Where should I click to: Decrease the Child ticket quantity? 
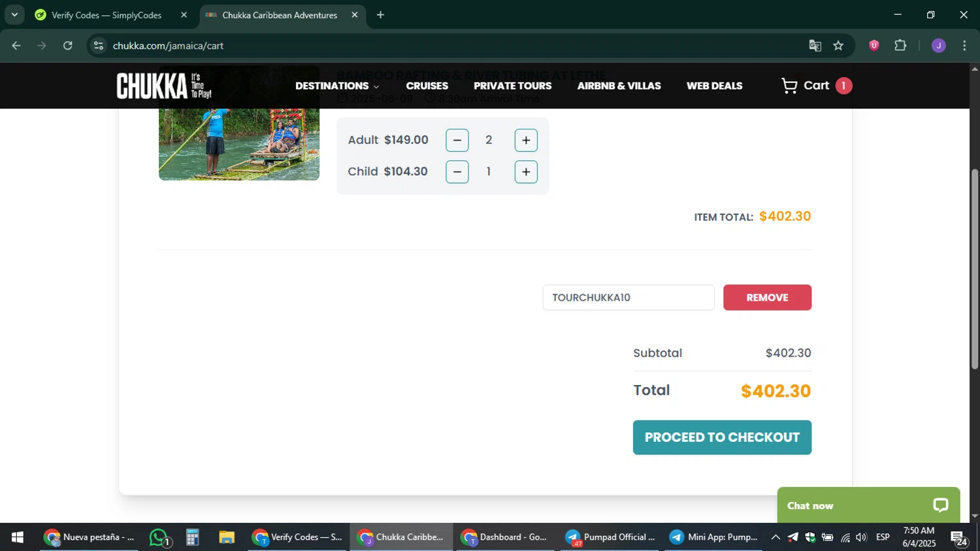click(x=457, y=172)
